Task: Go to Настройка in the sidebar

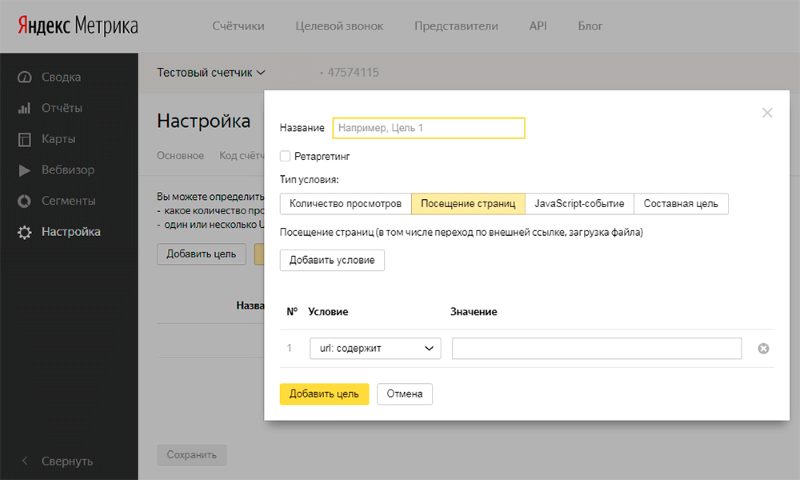Action: [71, 232]
